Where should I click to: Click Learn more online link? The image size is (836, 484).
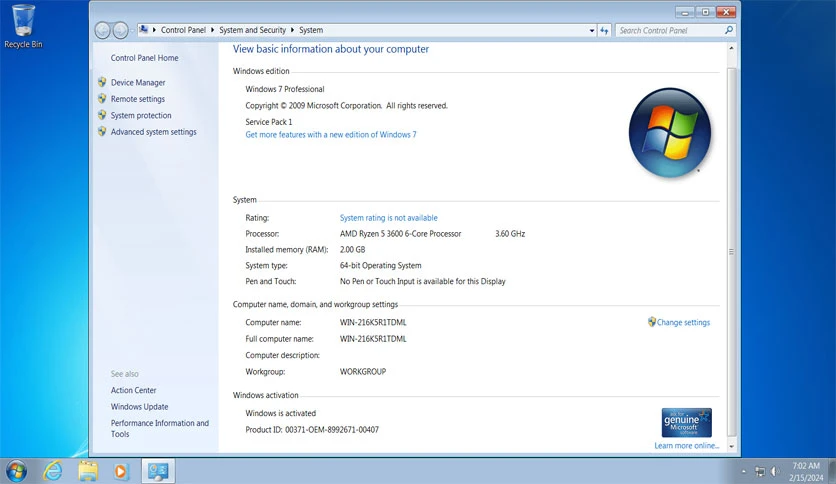click(x=687, y=446)
